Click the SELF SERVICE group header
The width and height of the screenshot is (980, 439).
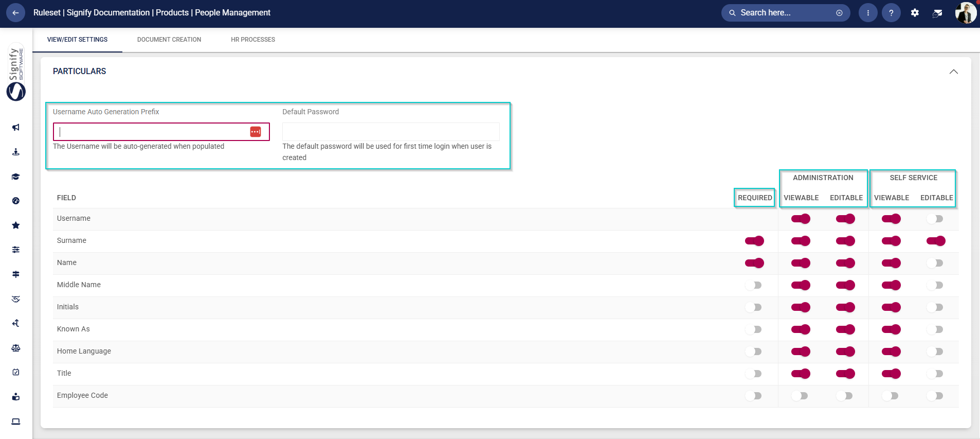tap(914, 178)
